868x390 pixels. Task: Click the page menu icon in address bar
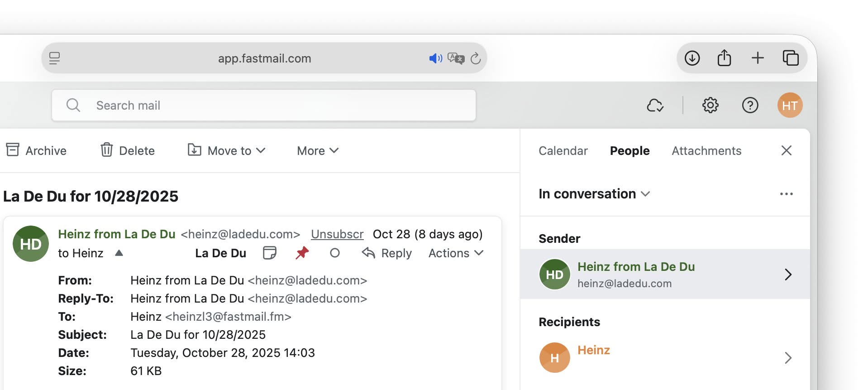coord(55,58)
